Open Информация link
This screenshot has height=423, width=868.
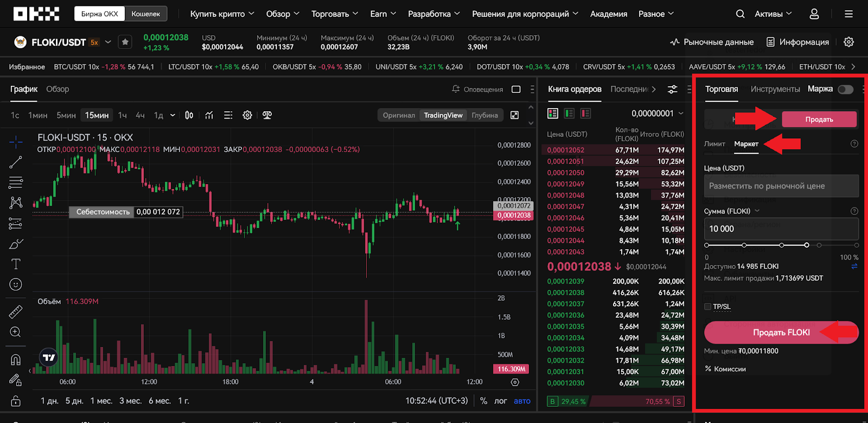coord(797,42)
